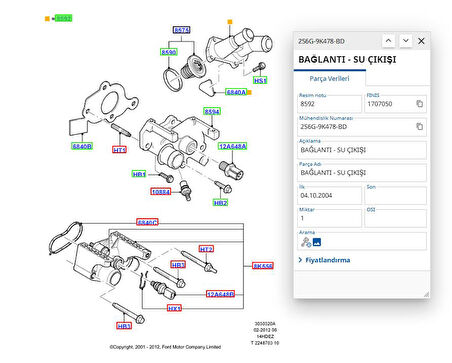
Task: Select part callout HB1 near the housing
Action: pos(139,174)
